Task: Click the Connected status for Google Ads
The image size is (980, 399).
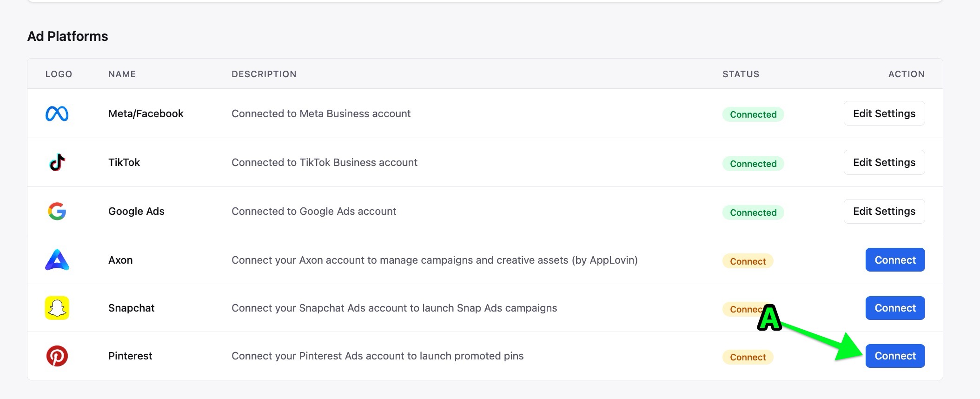Action: pos(753,213)
